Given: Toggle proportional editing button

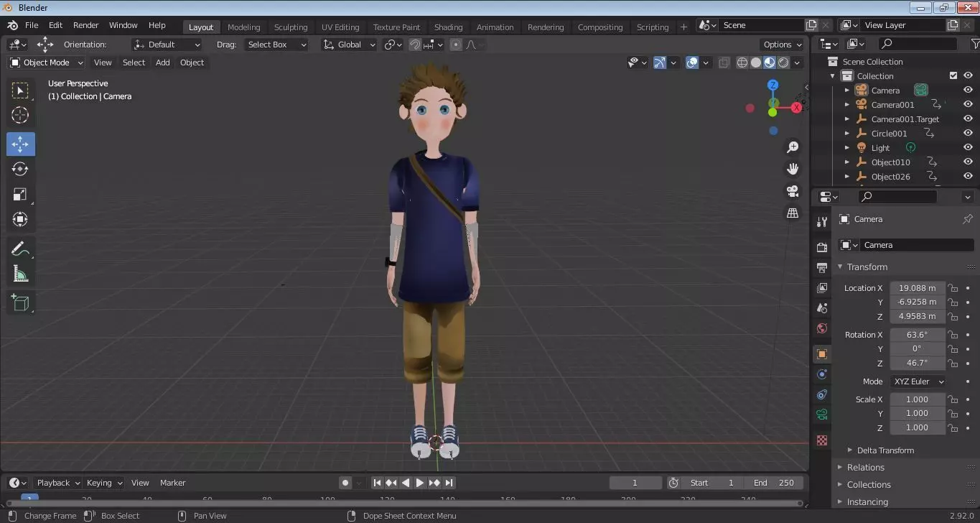Looking at the screenshot, I should point(455,45).
